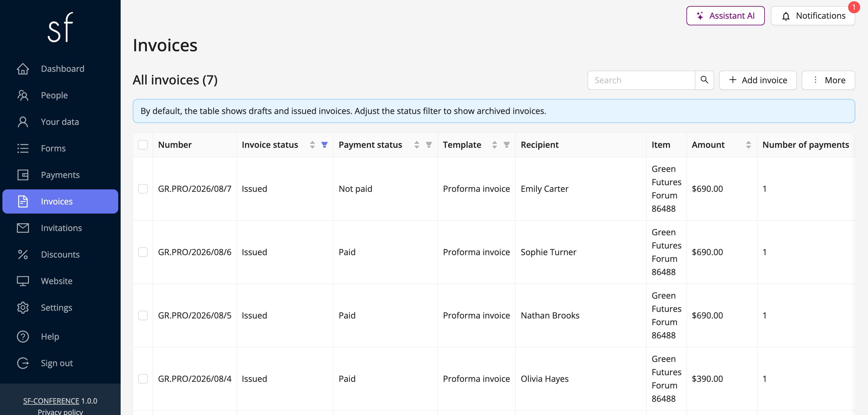Open Your data in the sidebar

(60, 122)
